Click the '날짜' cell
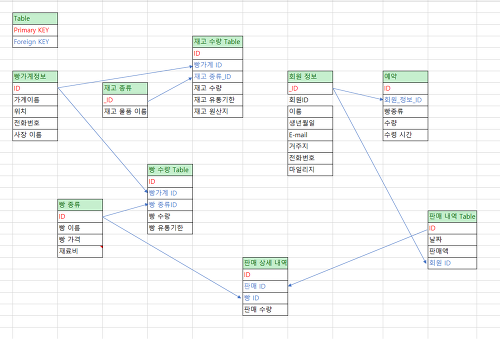This screenshot has width=500, height=362. (452, 240)
